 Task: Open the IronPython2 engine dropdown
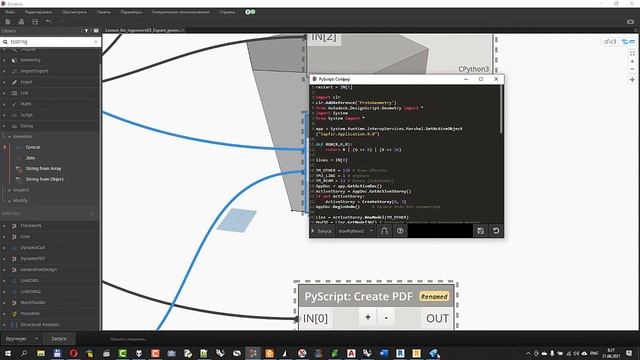click(356, 231)
